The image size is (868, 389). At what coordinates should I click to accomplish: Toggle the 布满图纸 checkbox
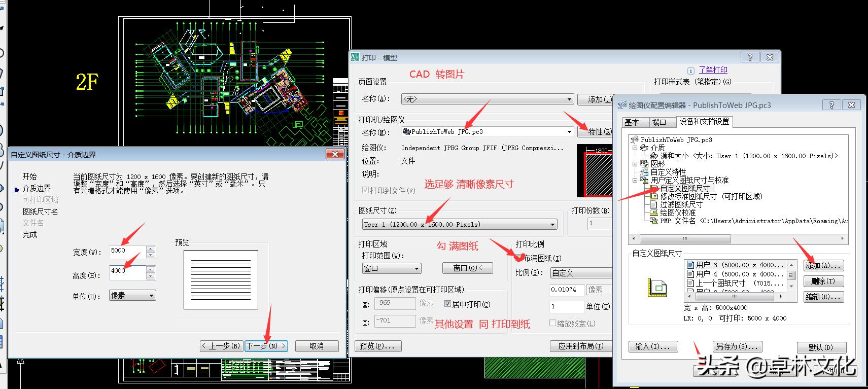[518, 258]
